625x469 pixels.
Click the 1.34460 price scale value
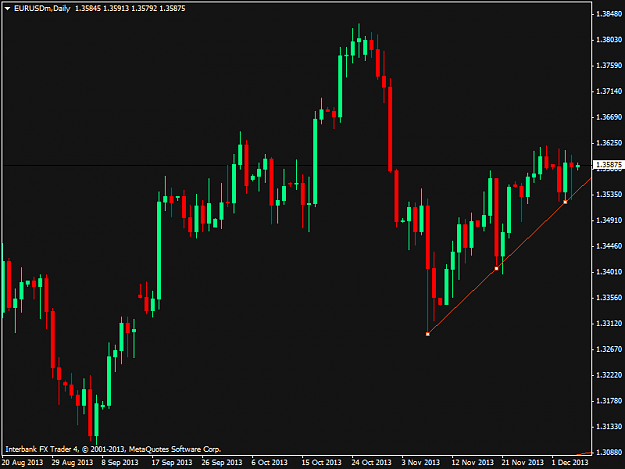pyautogui.click(x=609, y=246)
